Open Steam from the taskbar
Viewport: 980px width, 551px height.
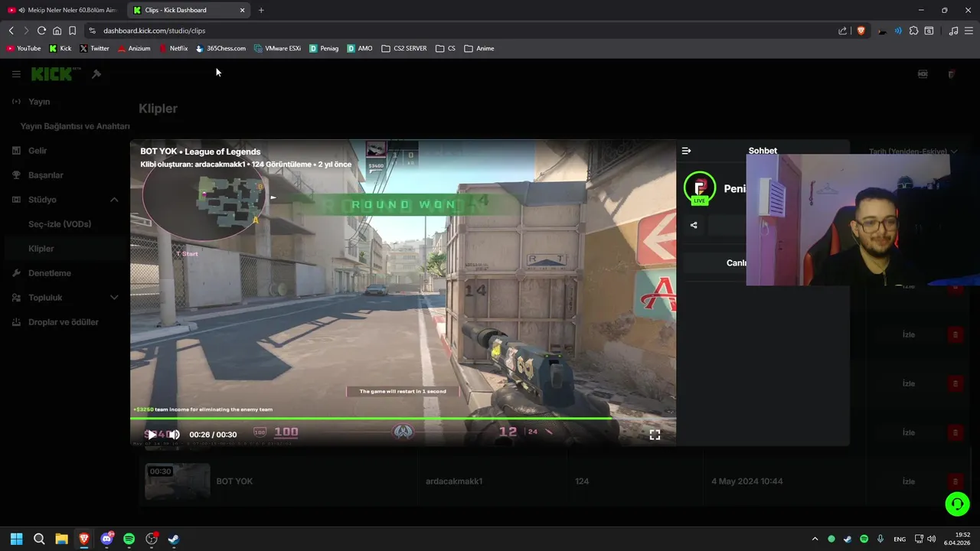[x=174, y=539]
